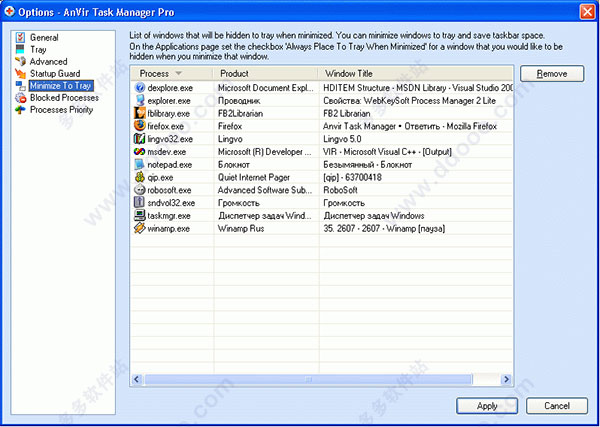Sort by the Product column header
600x427 pixels.
click(x=265, y=73)
